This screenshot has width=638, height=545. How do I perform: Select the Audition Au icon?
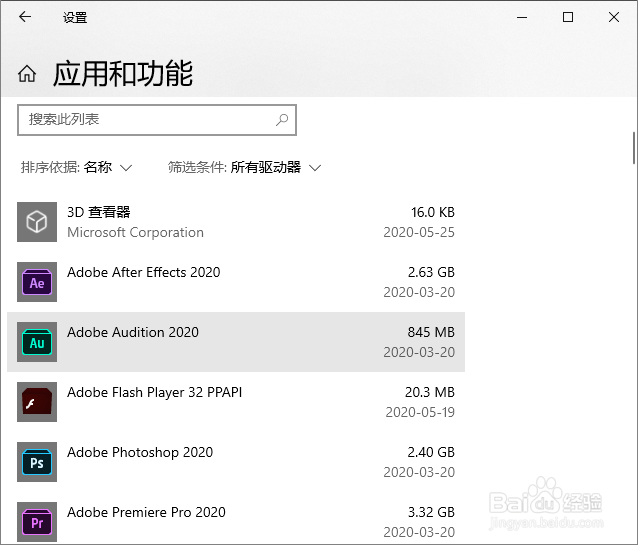point(37,342)
